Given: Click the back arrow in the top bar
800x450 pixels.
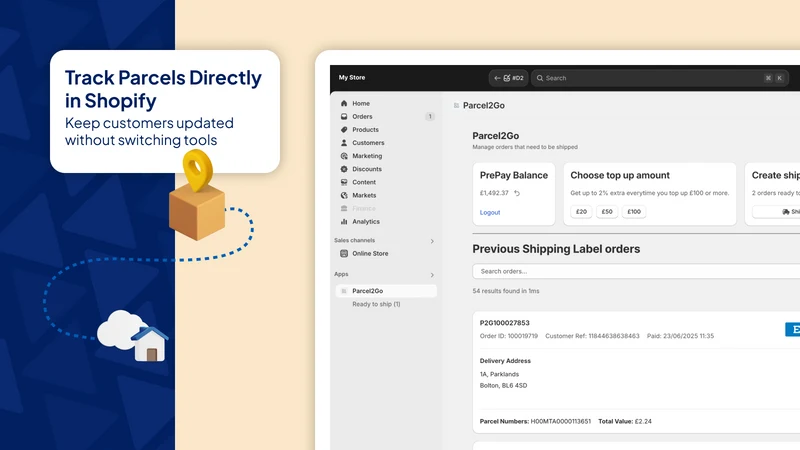Looking at the screenshot, I should 497,78.
